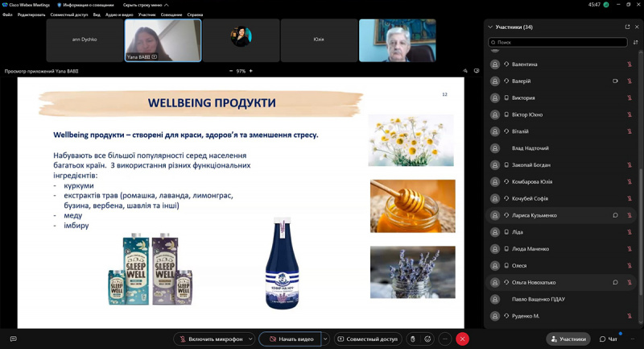The width and height of the screenshot is (644, 349).
Task: Click the muted mic icon beside Валентина
Action: click(630, 64)
